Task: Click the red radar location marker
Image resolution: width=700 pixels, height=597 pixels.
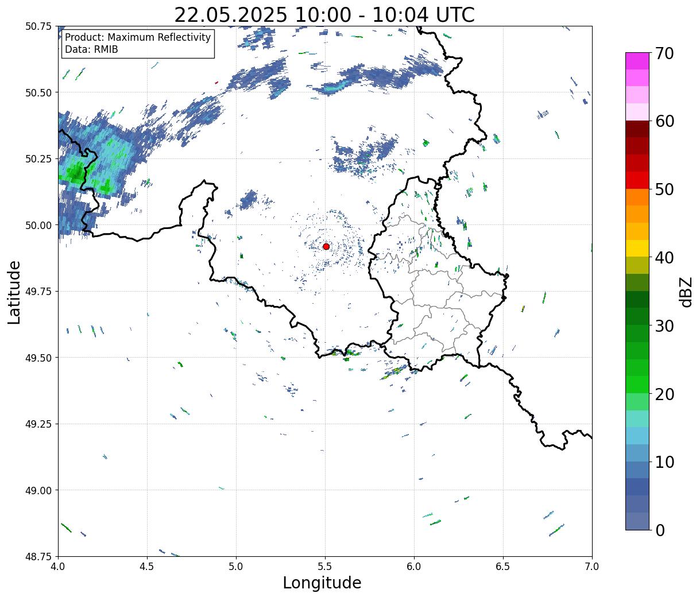Action: (x=326, y=246)
